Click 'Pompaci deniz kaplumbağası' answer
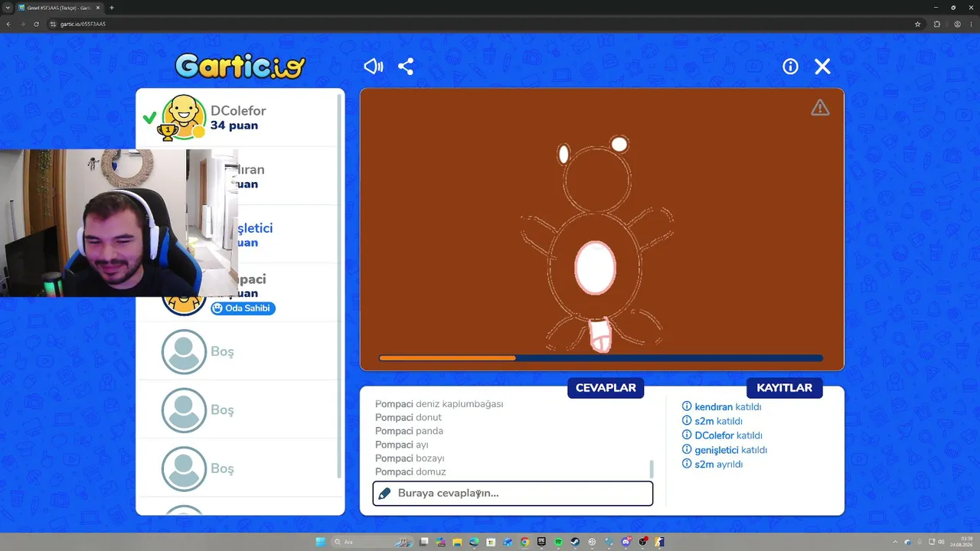The image size is (980, 551). click(439, 404)
